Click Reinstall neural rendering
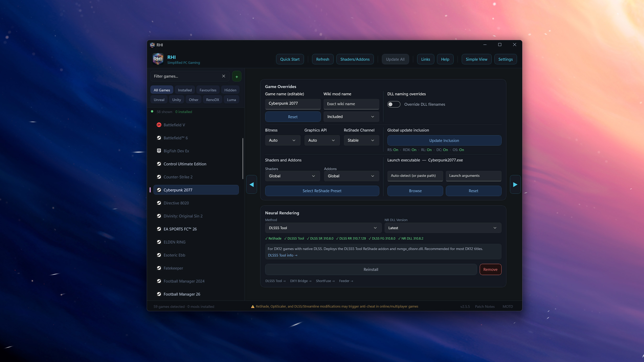This screenshot has height=362, width=644. 371,269
